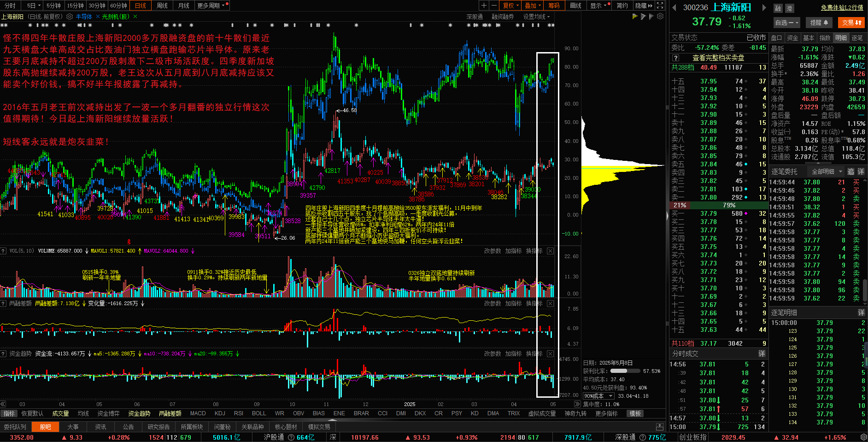Click 免费体验L2行情 link
Viewport: 868px width, 442px height.
pyautogui.click(x=842, y=8)
